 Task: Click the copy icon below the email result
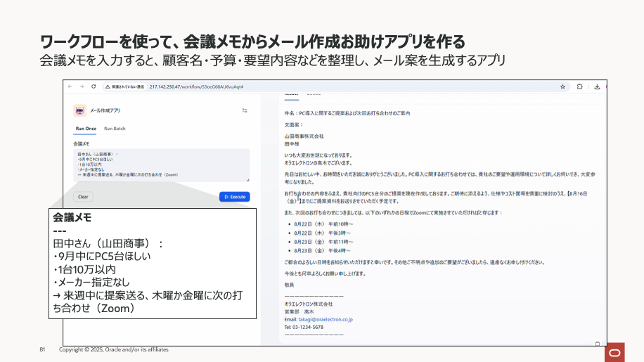598,344
